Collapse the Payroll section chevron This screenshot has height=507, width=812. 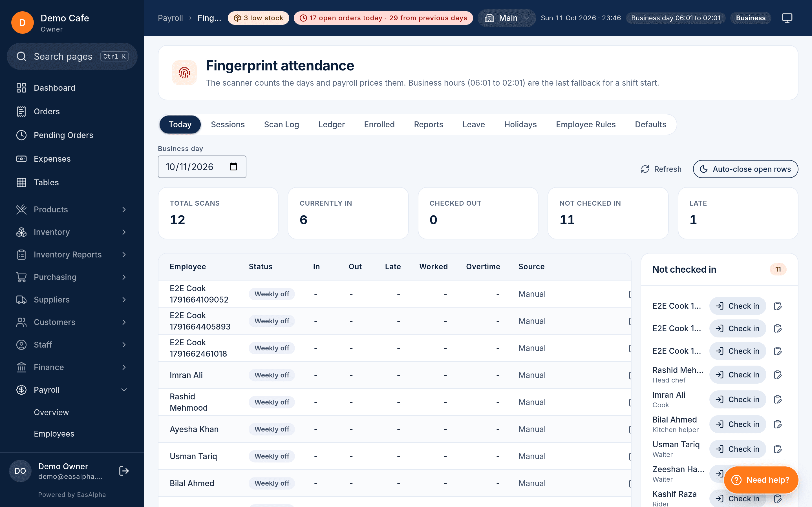(124, 390)
